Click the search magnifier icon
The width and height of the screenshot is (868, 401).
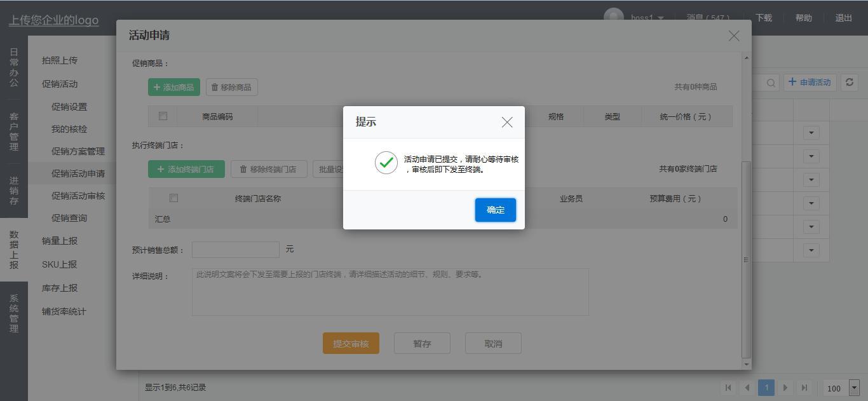tap(771, 83)
